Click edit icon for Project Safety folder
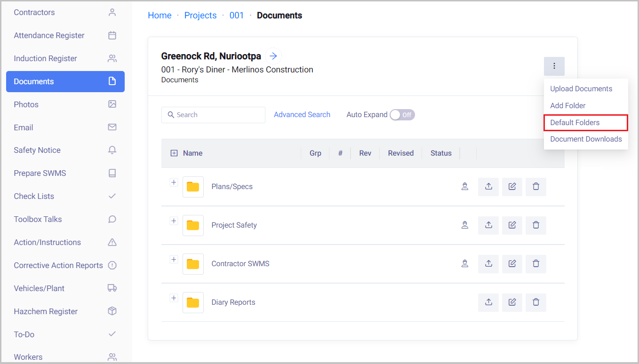 tap(512, 225)
